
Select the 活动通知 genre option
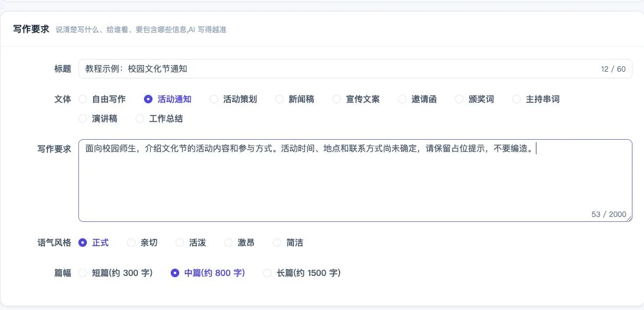168,99
